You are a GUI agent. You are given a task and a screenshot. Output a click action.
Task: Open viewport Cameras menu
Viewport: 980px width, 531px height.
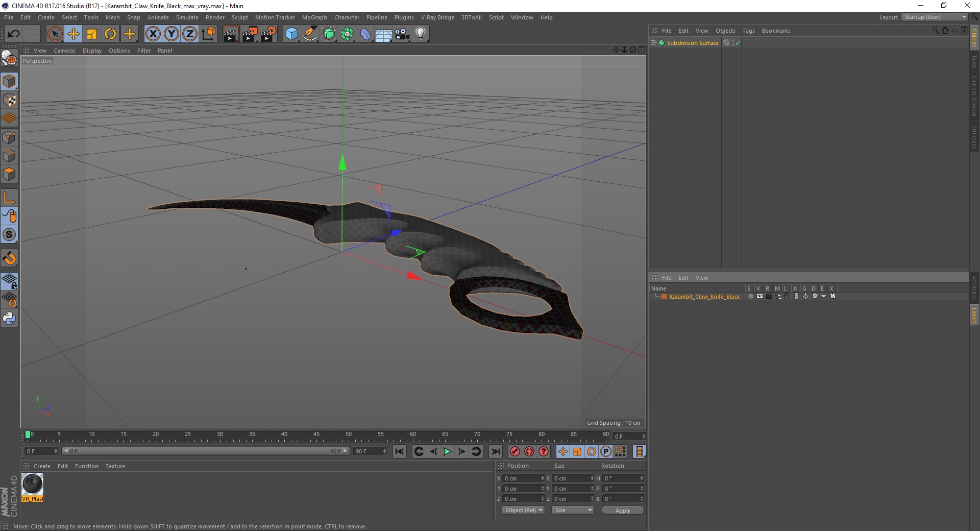(x=64, y=51)
